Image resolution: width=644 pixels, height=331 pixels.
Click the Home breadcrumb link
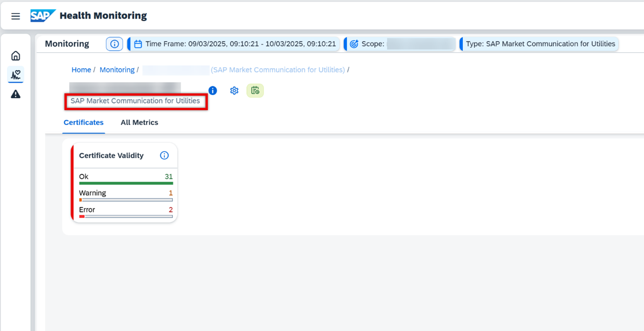[81, 70]
